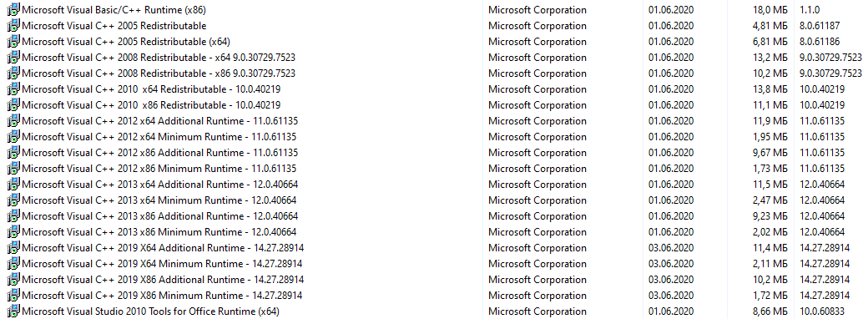Viewport: 868px width, 319px height.
Task: Click publisher Microsoft Corporation of 2012 x86 Minimum Runtime
Action: 537,169
